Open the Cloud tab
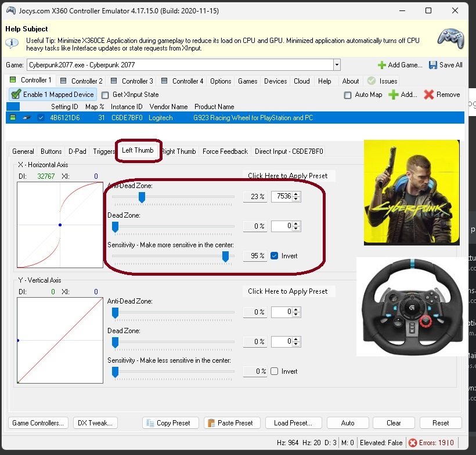This screenshot has height=455, width=476. tap(301, 81)
